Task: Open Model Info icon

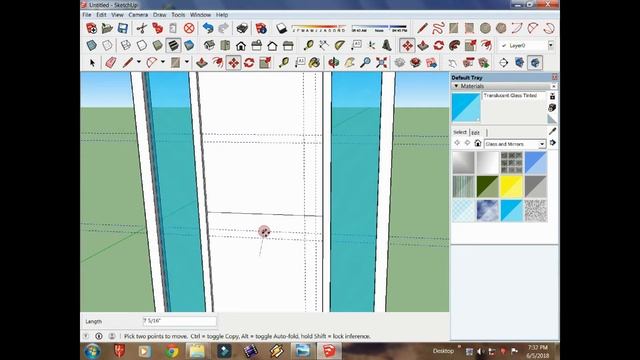Action: 261,28
